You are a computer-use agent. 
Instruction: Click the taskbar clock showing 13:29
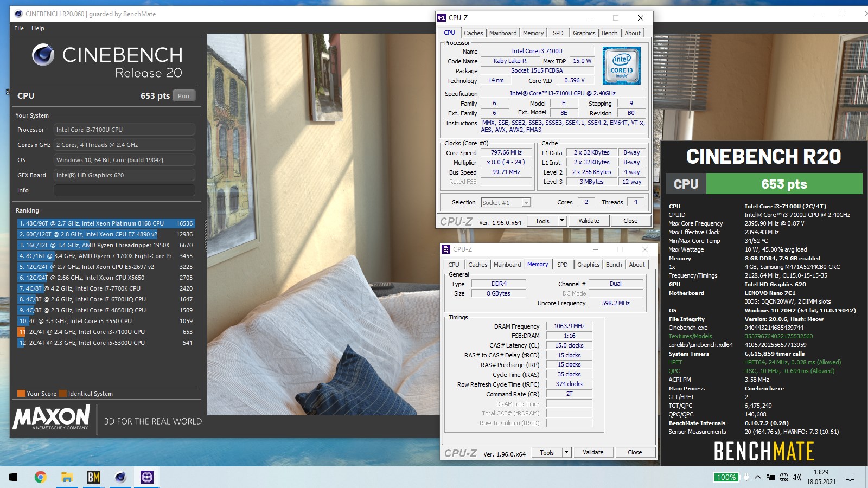click(821, 477)
